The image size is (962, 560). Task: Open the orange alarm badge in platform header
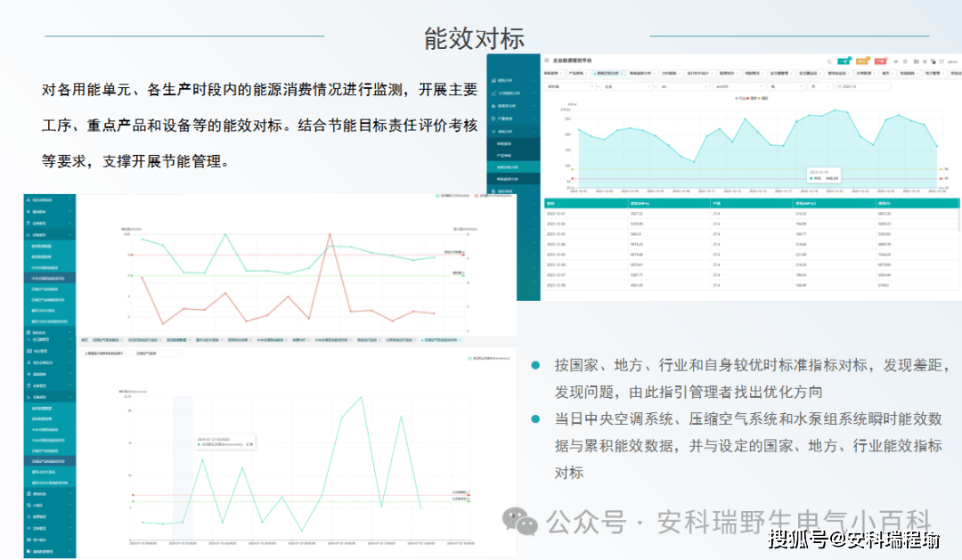(x=862, y=61)
